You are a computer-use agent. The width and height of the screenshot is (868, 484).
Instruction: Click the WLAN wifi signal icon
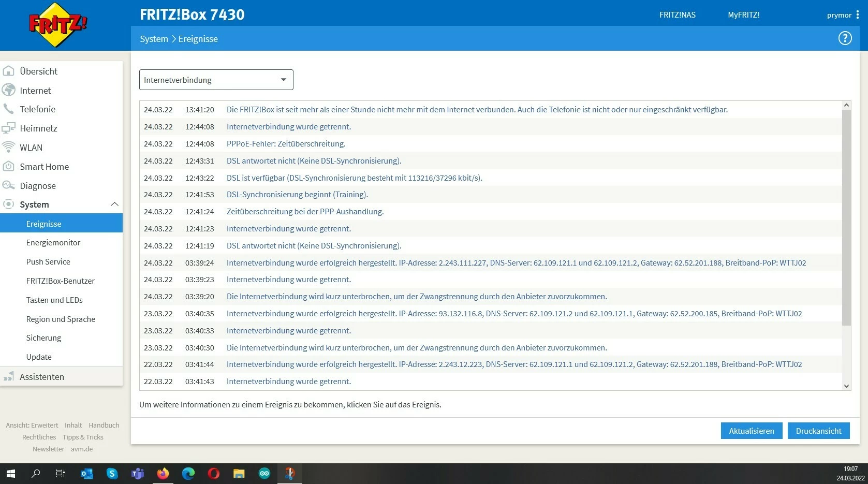coord(9,147)
